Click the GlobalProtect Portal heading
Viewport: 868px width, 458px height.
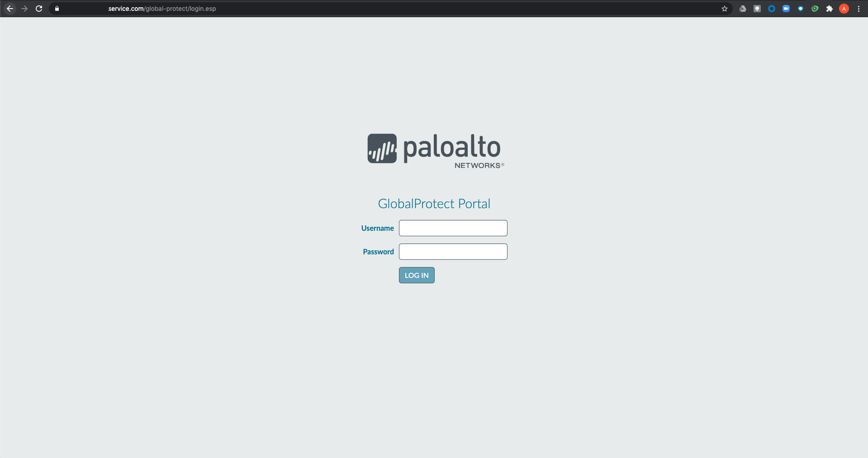(434, 204)
